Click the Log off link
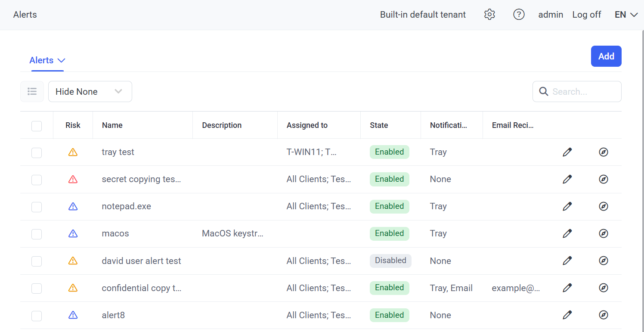Viewport: 644px width, 332px height. coord(586,15)
